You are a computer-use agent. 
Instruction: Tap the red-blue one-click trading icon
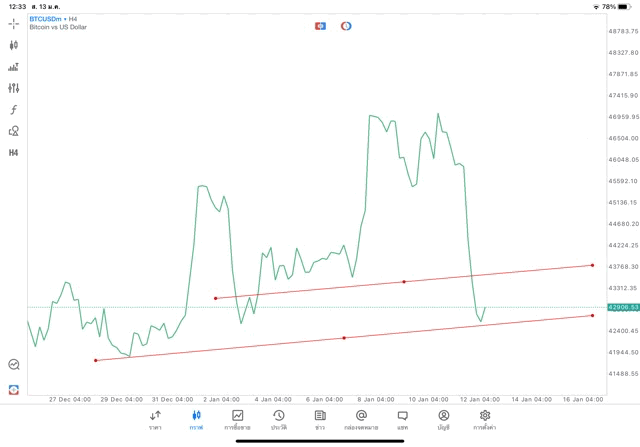(320, 25)
